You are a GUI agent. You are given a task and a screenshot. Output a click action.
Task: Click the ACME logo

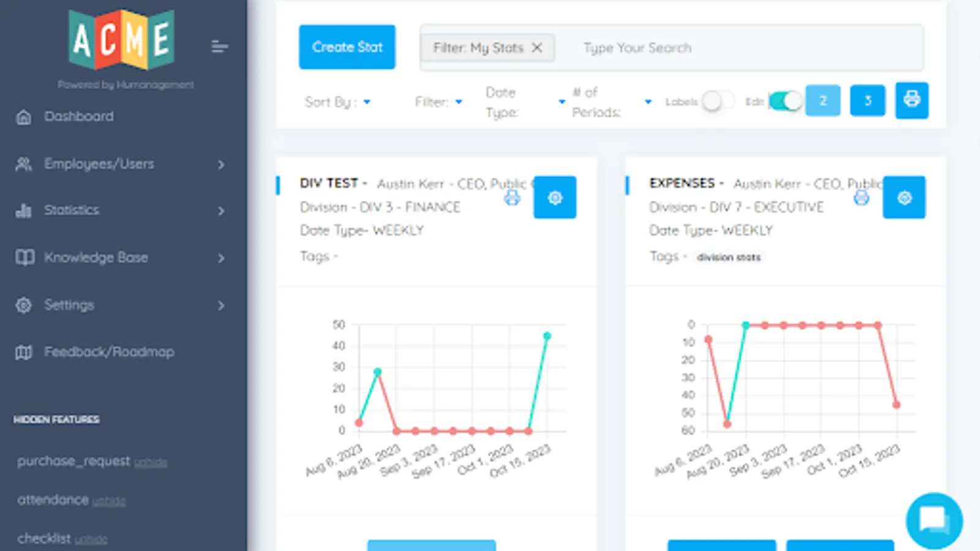pyautogui.click(x=122, y=39)
